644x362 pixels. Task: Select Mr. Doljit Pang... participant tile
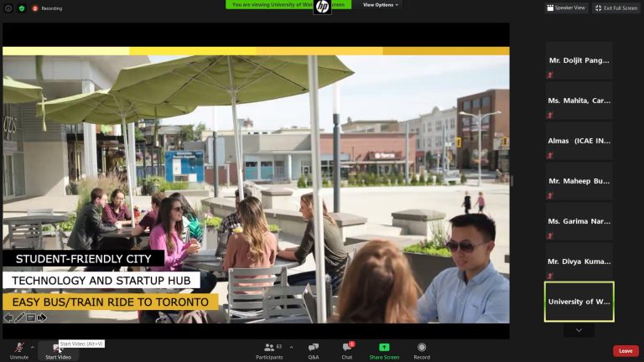pos(579,60)
